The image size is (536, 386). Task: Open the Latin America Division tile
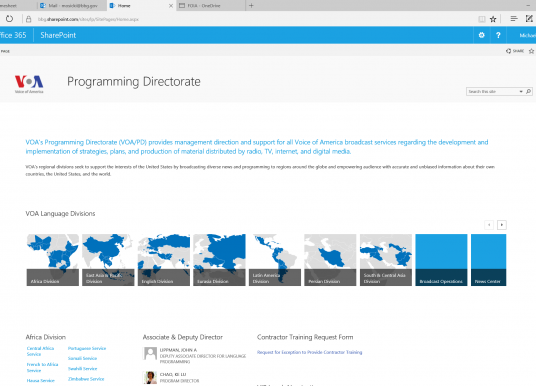tap(275, 260)
